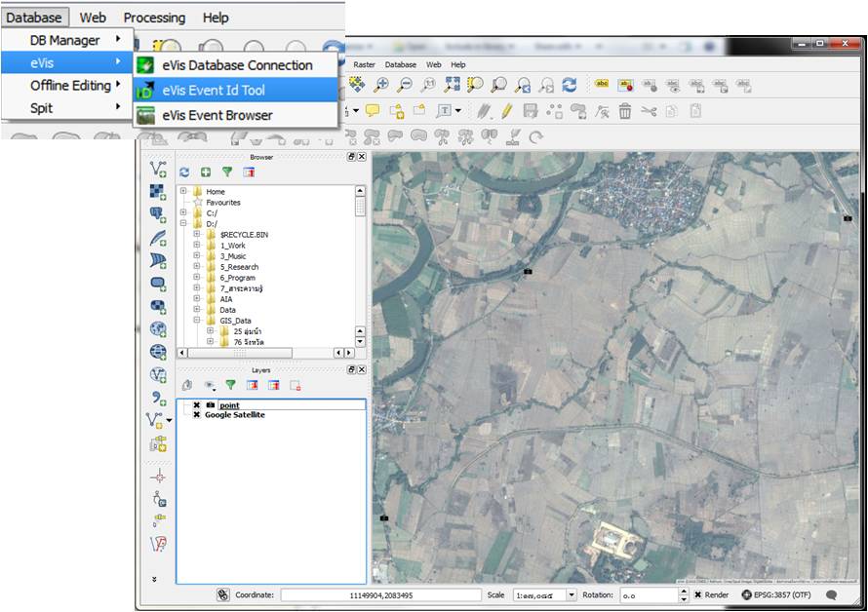Open the Text Annotation dropdown arrow

pos(457,111)
